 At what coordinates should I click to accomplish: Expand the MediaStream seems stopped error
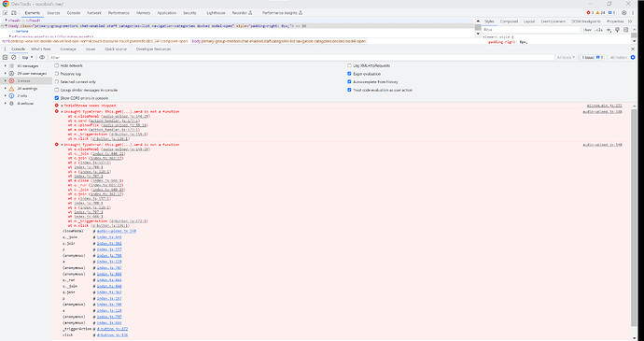click(x=62, y=106)
